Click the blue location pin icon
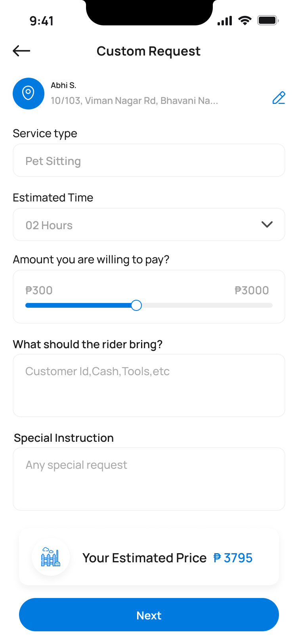Image resolution: width=298 pixels, height=644 pixels. (29, 94)
